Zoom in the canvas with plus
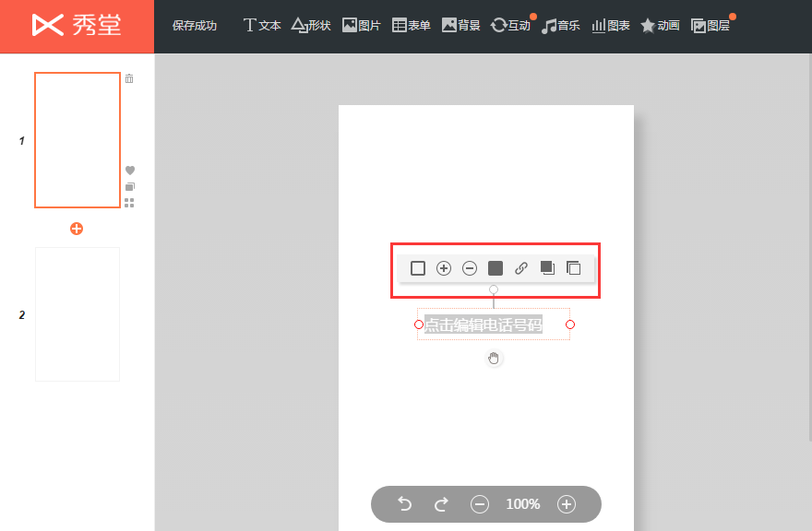This screenshot has width=812, height=531. (x=567, y=504)
